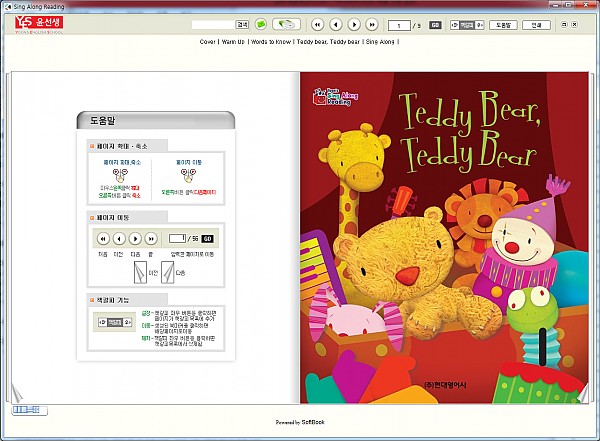
Task: Select the Teddy bear, Teddy bear section
Action: point(328,42)
